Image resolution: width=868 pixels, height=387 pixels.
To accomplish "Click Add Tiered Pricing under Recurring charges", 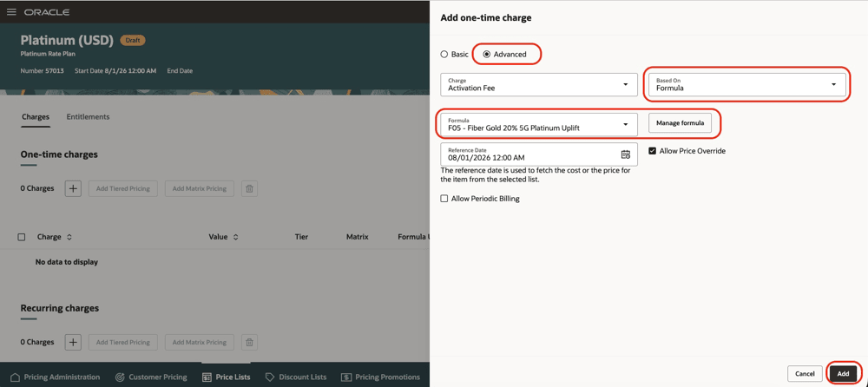I will point(123,342).
